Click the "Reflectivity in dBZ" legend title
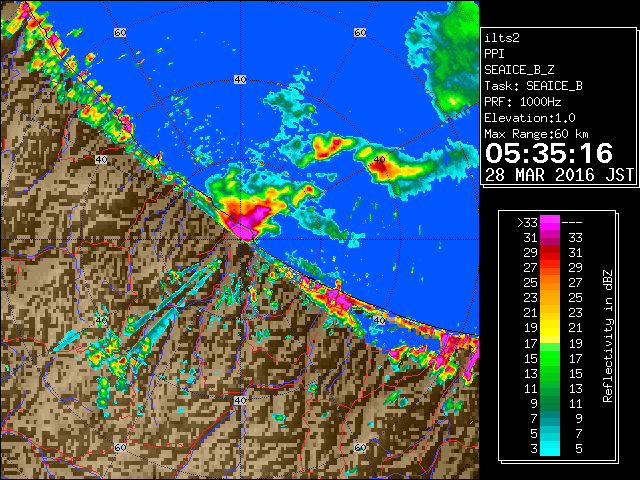Image resolution: width=640 pixels, height=480 pixels. [x=608, y=336]
